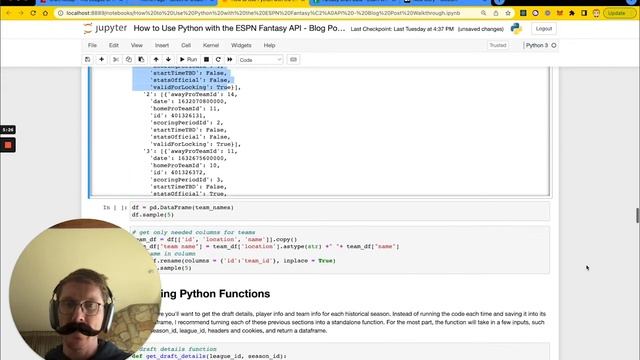
Task: Click the Trusted notebook indicator
Action: click(x=498, y=45)
